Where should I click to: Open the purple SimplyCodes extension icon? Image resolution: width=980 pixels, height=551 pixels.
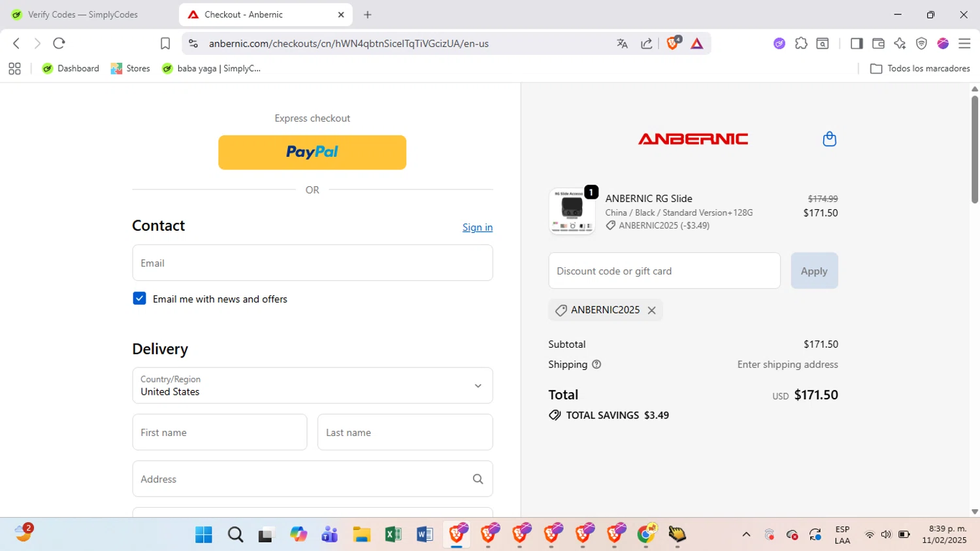779,43
